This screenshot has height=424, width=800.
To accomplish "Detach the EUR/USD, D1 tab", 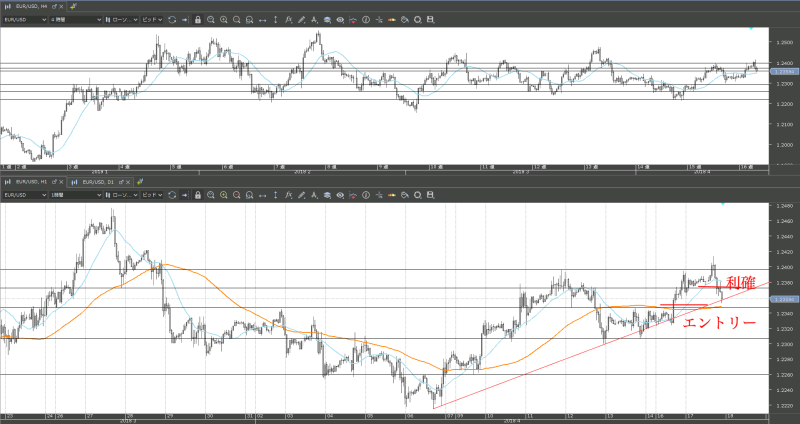I will [121, 182].
